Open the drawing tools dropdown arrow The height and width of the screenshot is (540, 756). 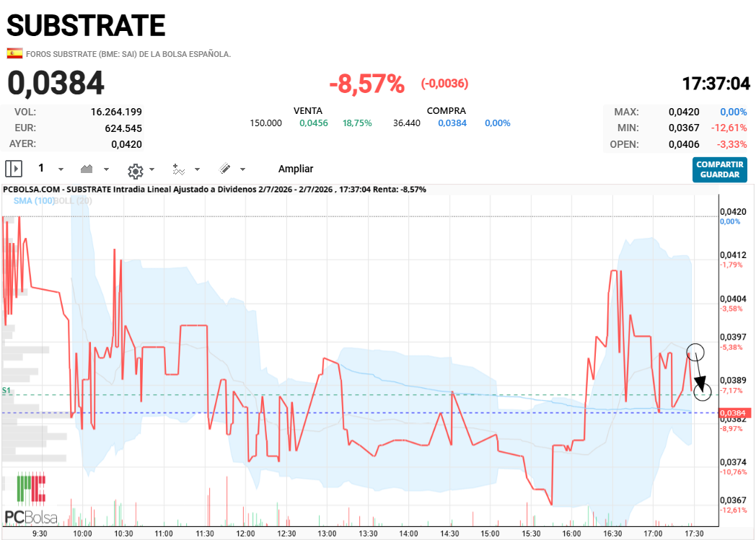coord(242,169)
